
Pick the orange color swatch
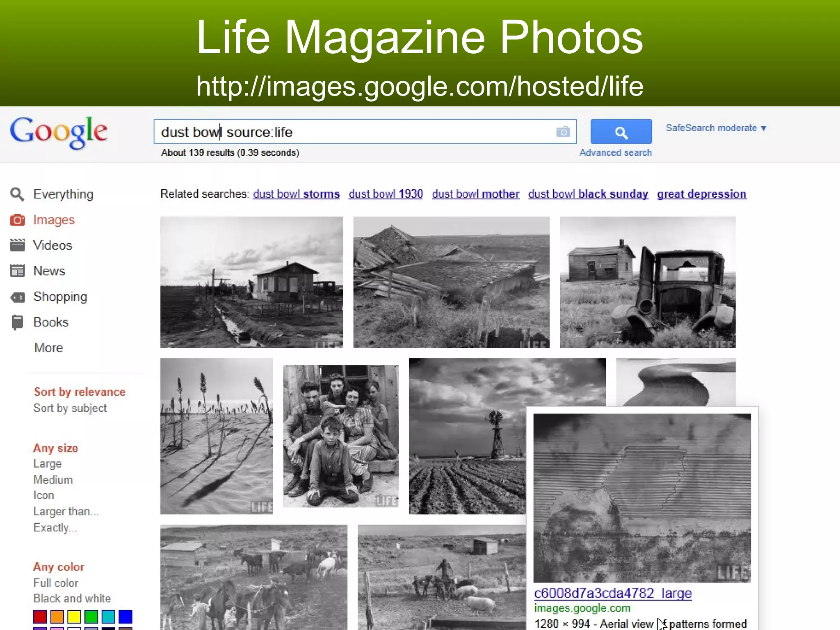coord(57,616)
